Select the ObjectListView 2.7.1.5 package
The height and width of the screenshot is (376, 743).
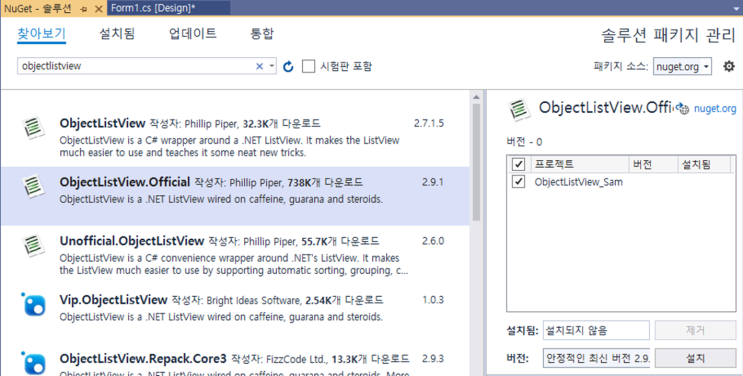pos(236,138)
